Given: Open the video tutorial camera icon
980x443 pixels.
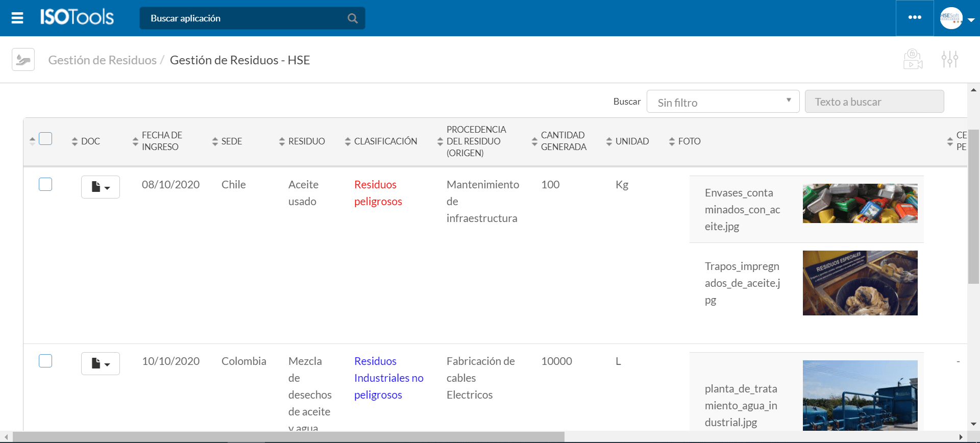Looking at the screenshot, I should click(x=913, y=59).
